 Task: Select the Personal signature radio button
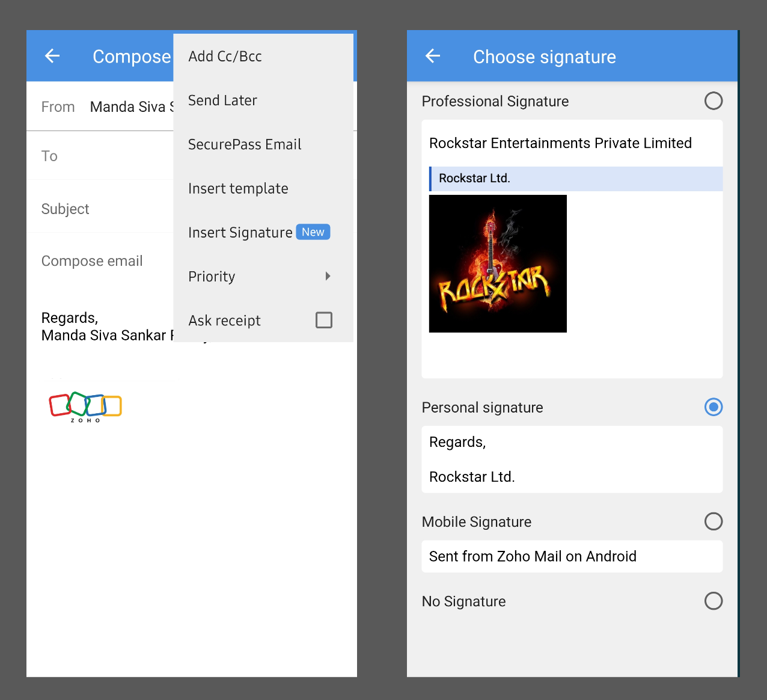point(714,407)
